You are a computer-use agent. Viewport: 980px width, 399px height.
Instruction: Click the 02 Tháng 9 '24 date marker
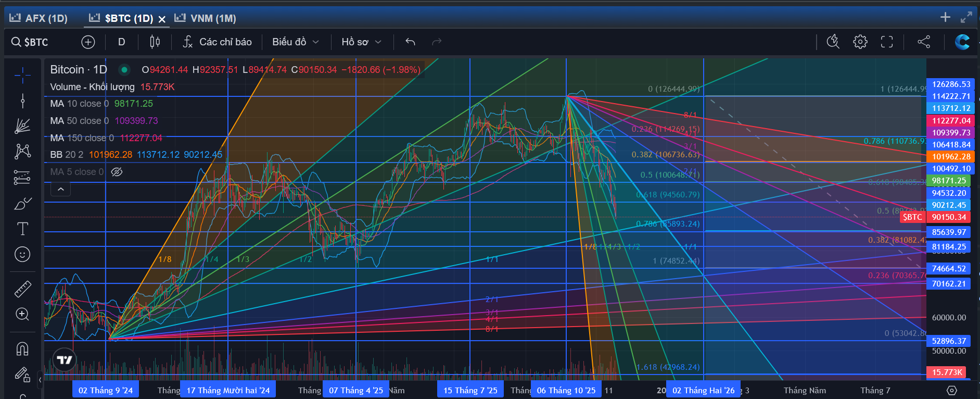106,390
